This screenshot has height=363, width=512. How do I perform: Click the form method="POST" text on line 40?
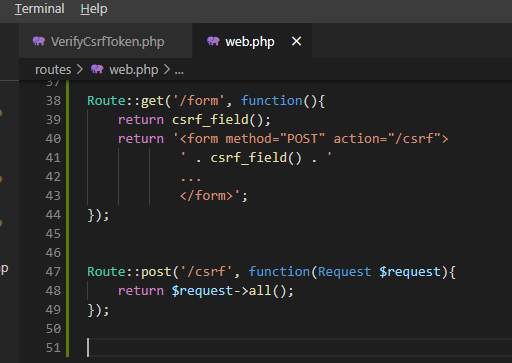[x=252, y=139]
